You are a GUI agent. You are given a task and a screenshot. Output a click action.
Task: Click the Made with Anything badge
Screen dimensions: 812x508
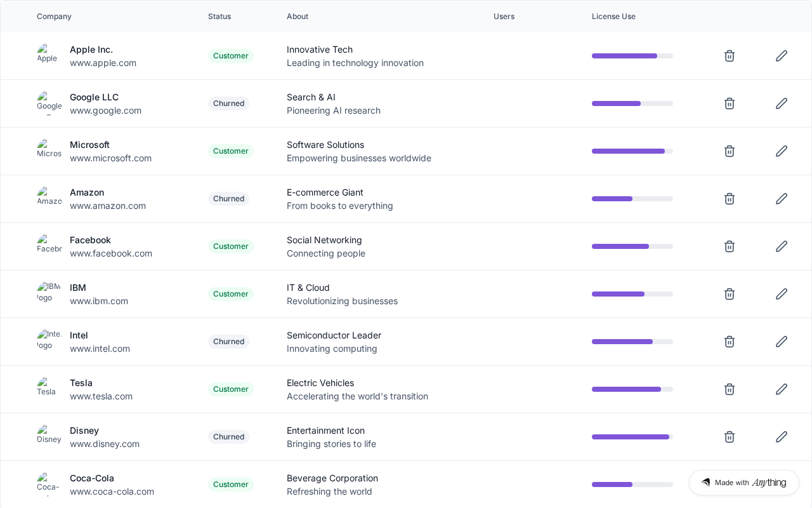[x=743, y=483]
